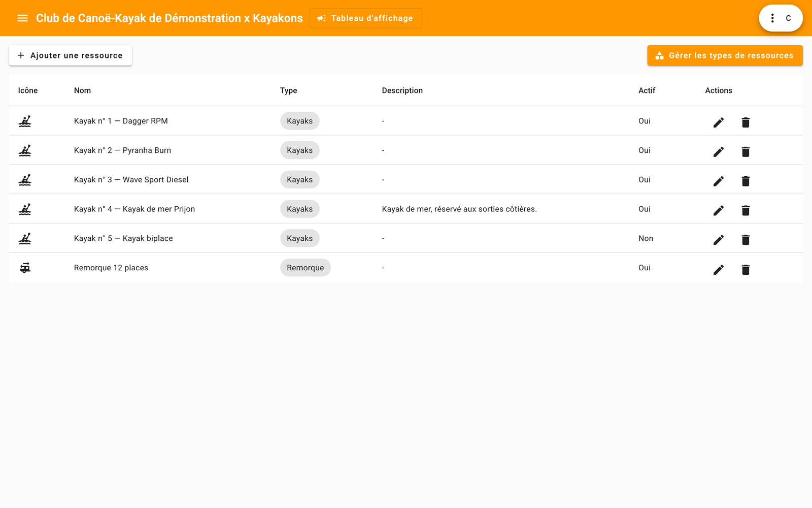812x508 pixels.
Task: Click the kayak icon for Kayak de mer Prijon
Action: pos(25,209)
